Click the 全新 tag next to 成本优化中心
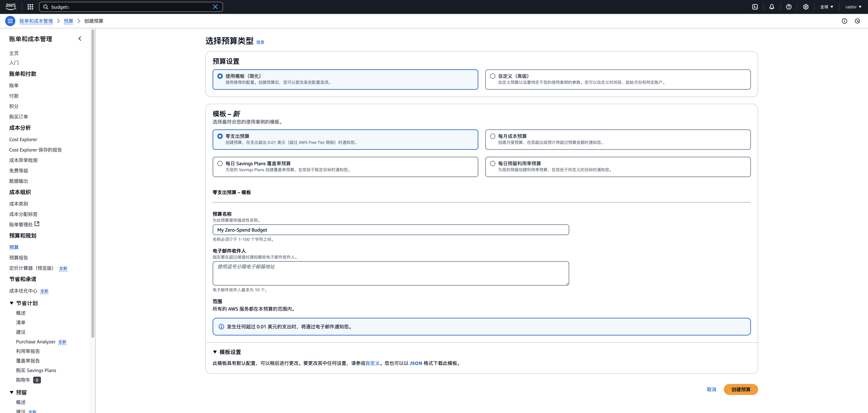This screenshot has height=413, width=868. 44,291
